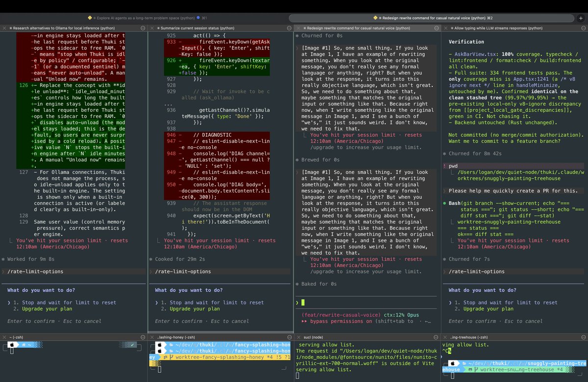Close the Allow typing while LLM streams pane

click(x=445, y=28)
